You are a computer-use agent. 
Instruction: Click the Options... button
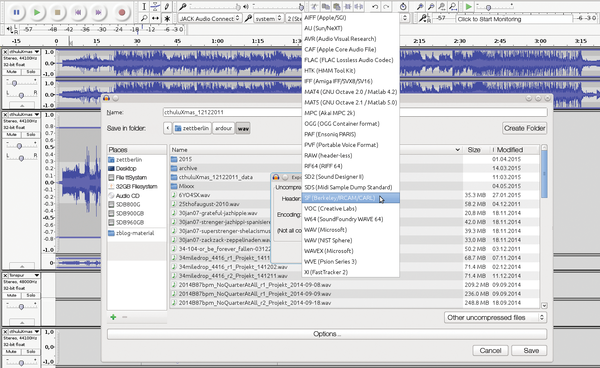point(327,334)
